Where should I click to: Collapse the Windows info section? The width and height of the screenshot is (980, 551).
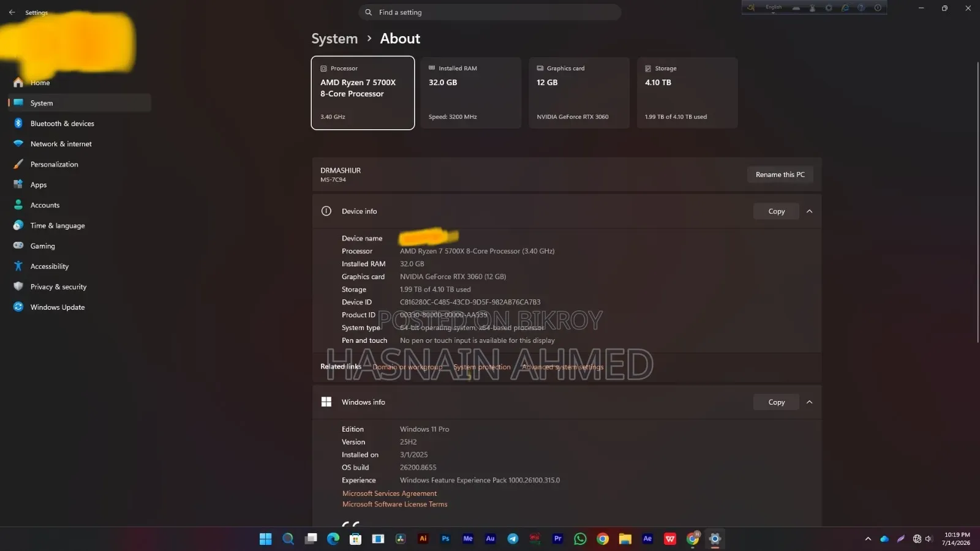[809, 402]
